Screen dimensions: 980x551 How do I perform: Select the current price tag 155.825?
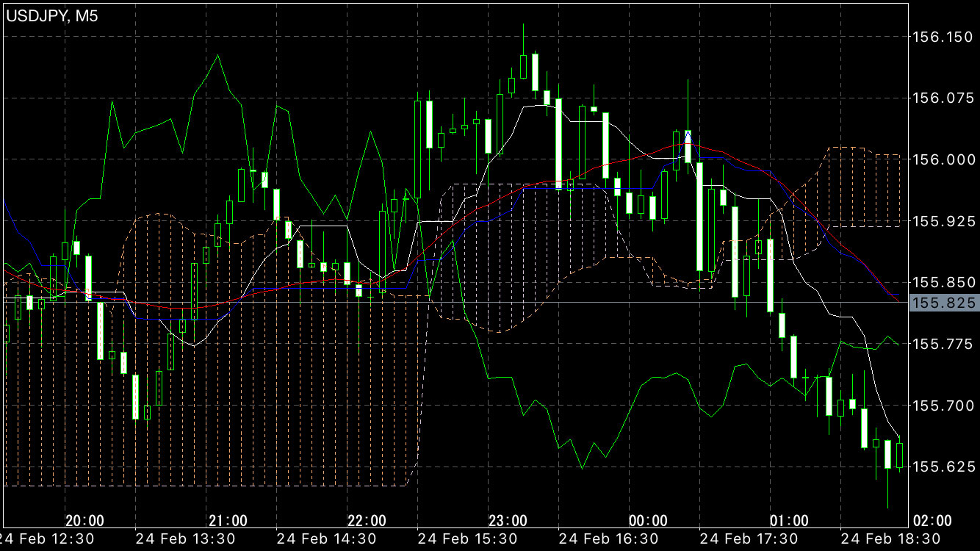coord(943,303)
